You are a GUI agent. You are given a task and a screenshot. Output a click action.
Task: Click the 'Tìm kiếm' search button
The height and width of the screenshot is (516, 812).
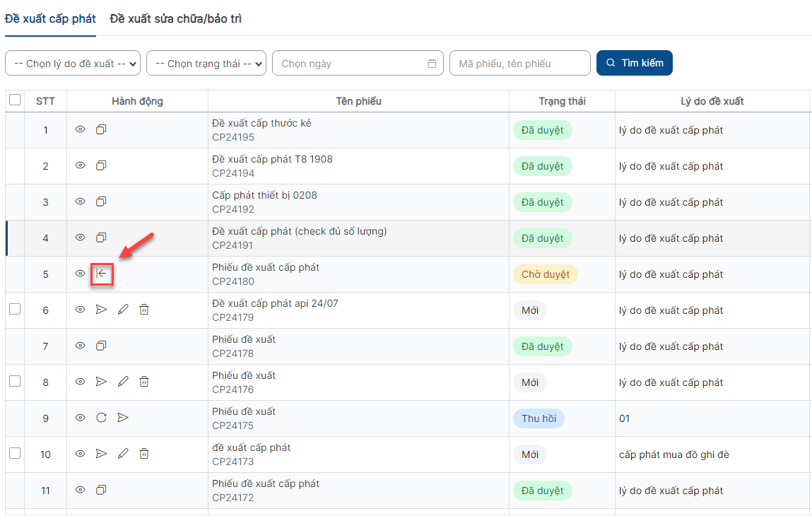pos(635,63)
